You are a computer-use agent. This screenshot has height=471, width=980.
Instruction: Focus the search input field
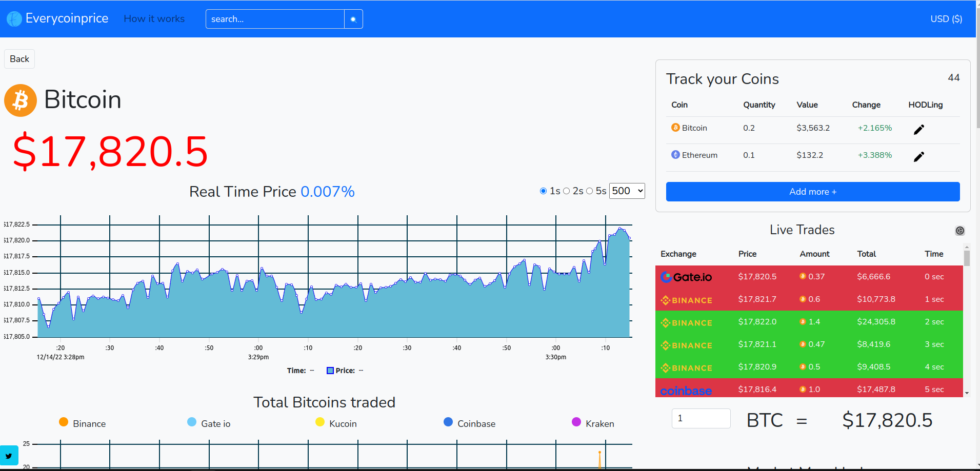click(x=275, y=19)
